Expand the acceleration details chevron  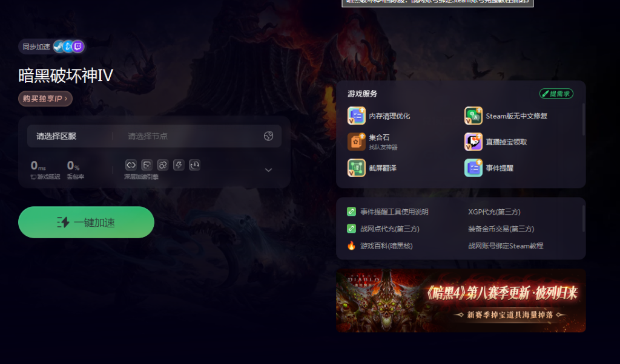(268, 170)
